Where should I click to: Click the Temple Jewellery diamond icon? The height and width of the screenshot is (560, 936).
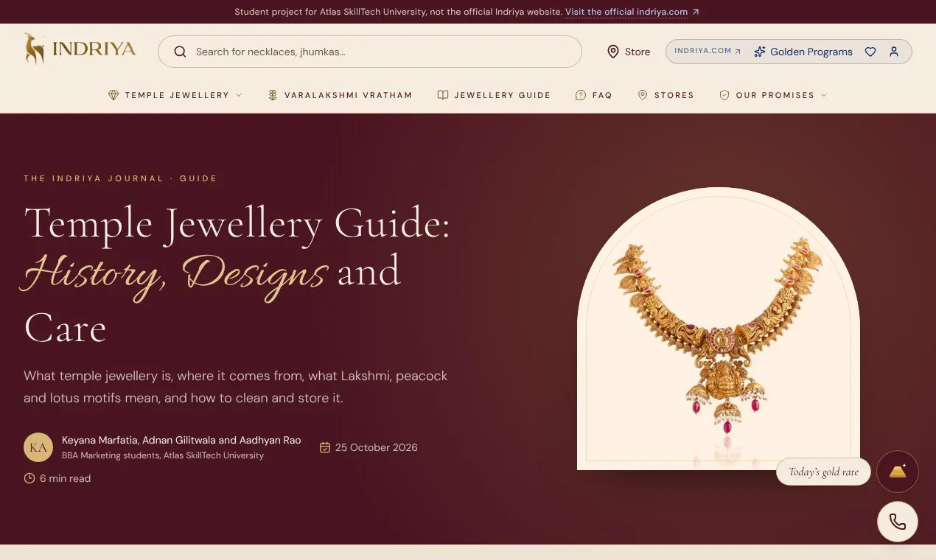coord(113,95)
